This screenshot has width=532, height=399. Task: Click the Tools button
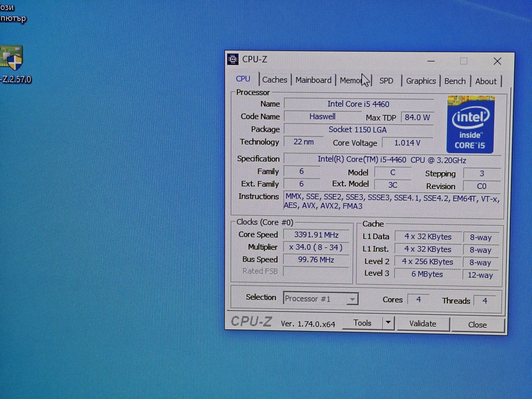363,323
